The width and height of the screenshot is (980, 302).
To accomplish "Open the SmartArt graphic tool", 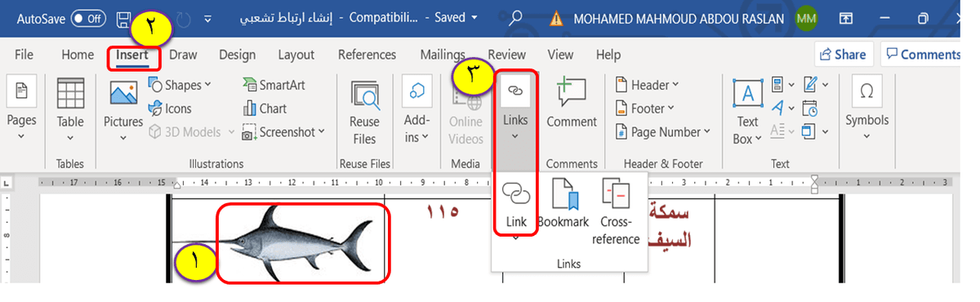I will tap(274, 85).
